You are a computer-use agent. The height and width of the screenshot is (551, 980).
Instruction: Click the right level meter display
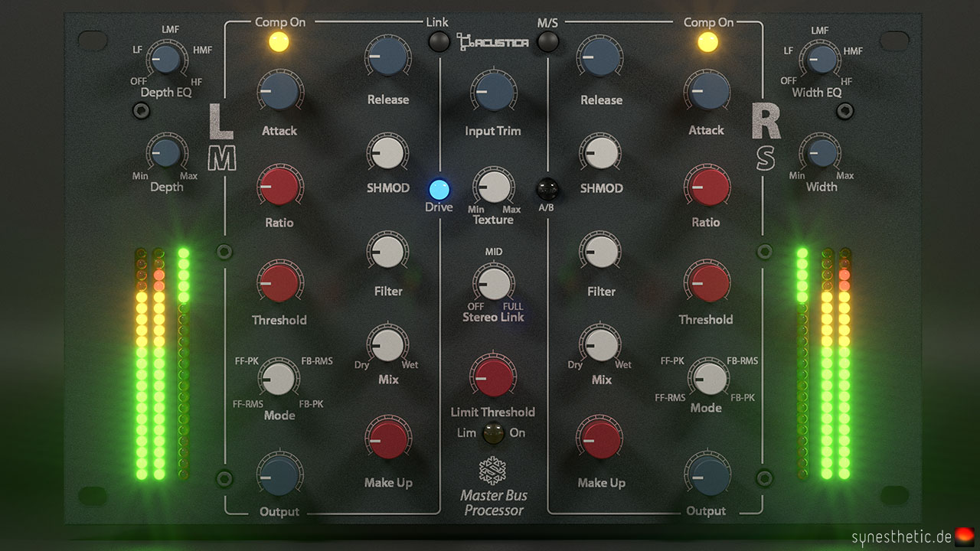823,363
